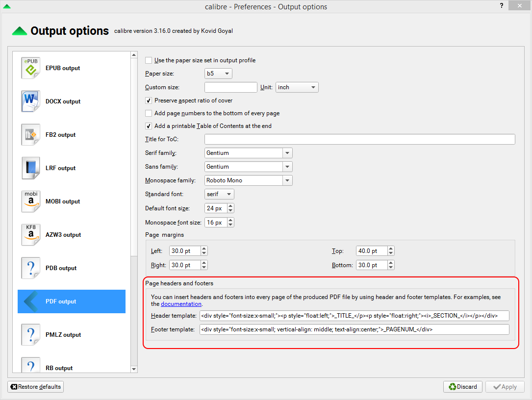Select MOBI output section
The height and width of the screenshot is (400, 532).
click(x=72, y=201)
